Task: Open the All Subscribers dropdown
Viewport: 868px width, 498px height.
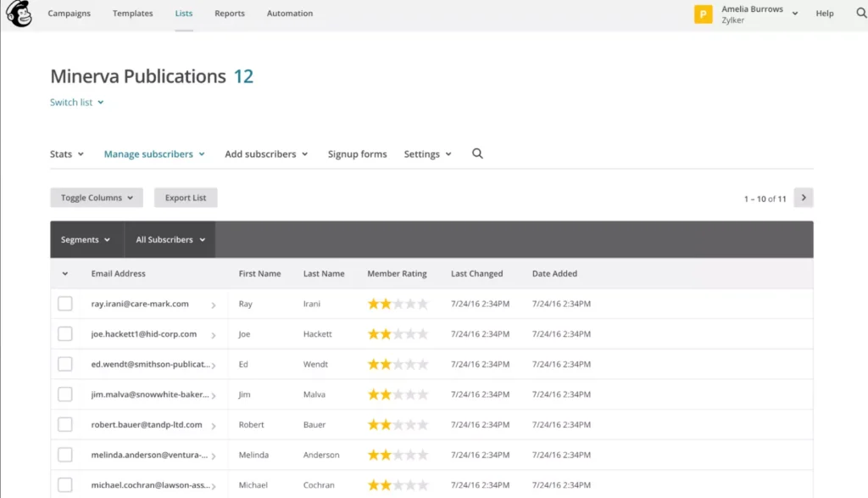Action: 170,239
